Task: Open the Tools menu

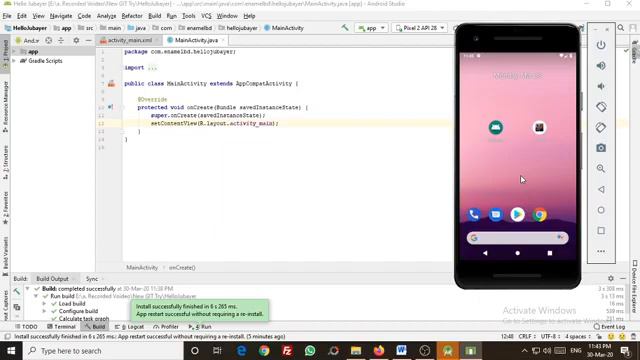Action: [x=188, y=16]
